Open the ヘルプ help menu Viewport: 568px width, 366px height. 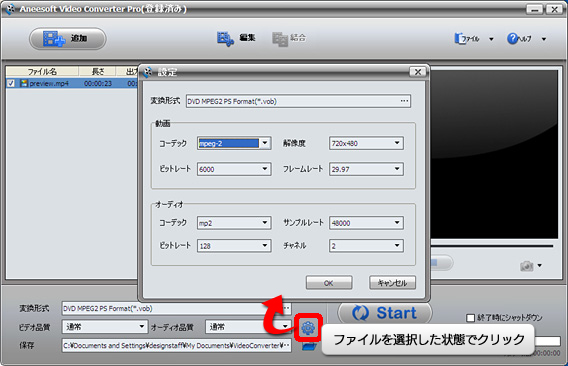(x=519, y=38)
